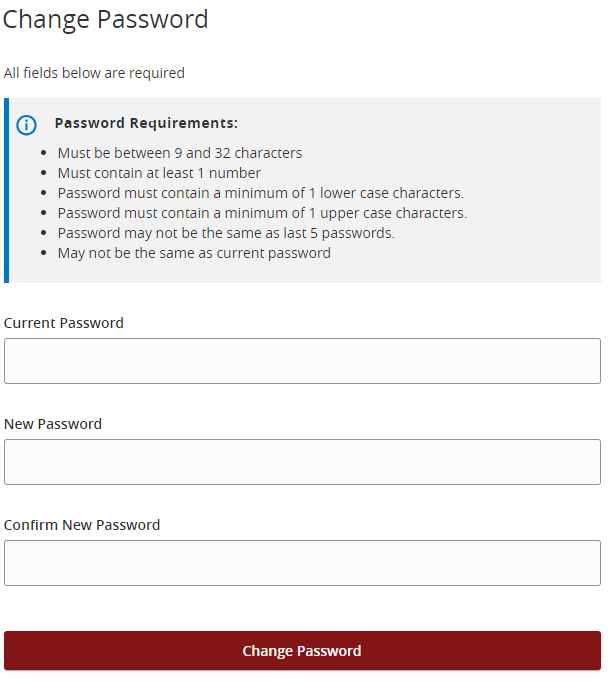
Task: Click the Confirm New Password label
Action: coord(82,525)
